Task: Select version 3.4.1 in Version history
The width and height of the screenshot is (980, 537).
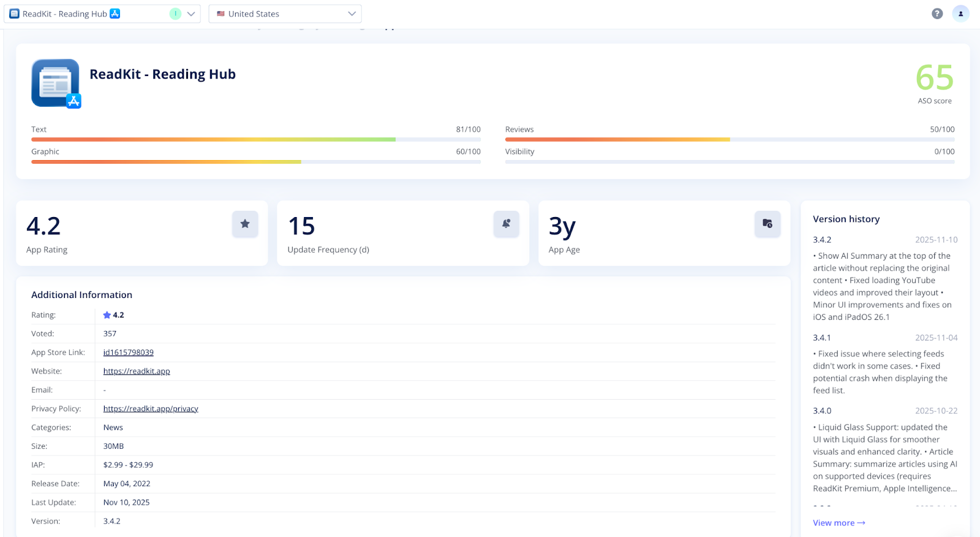Action: click(x=822, y=338)
